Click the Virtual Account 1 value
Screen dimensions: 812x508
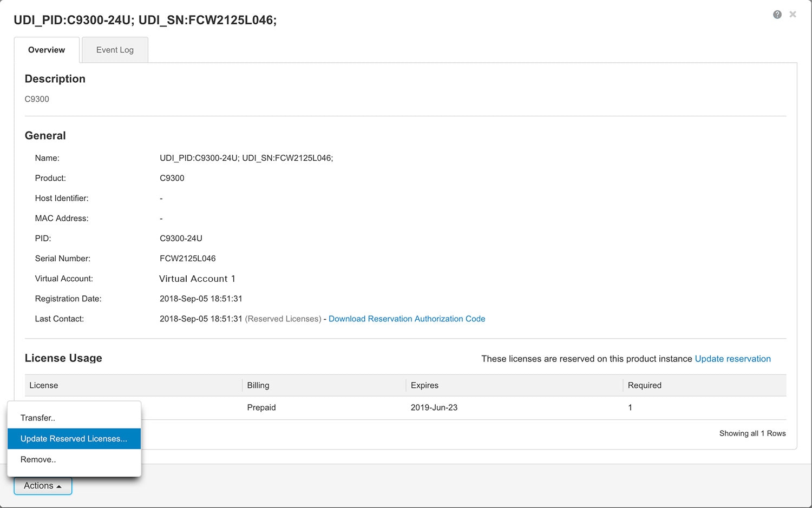coord(197,279)
